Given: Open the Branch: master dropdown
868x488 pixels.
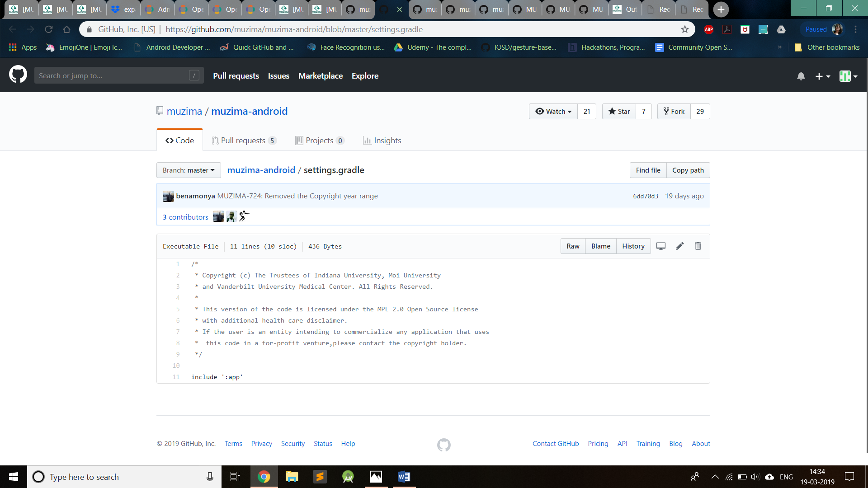Looking at the screenshot, I should 189,170.
